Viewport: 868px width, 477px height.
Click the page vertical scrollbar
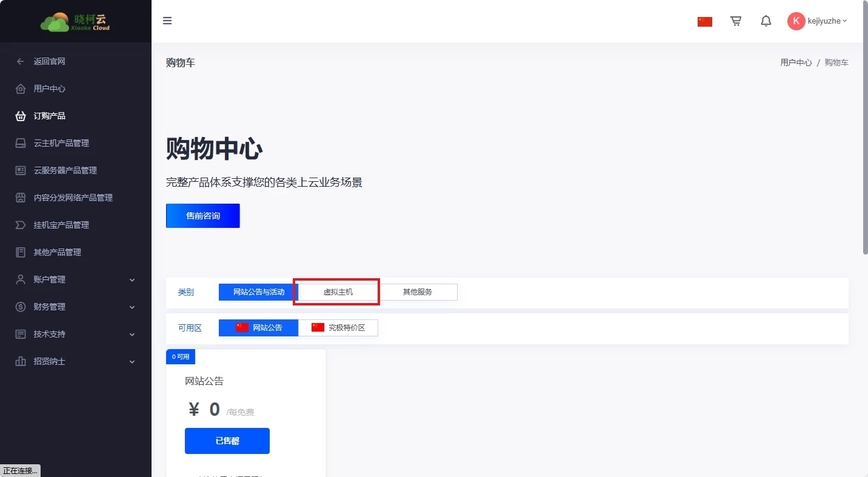[865, 127]
